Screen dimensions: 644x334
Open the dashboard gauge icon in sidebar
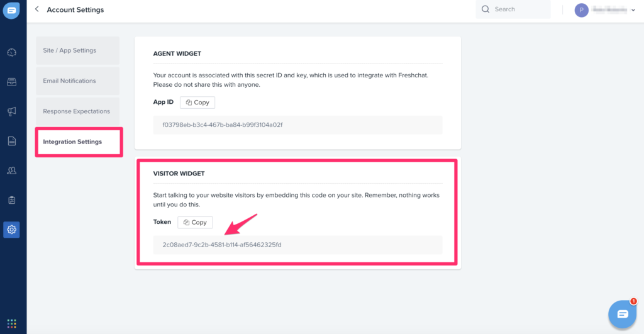coord(12,53)
